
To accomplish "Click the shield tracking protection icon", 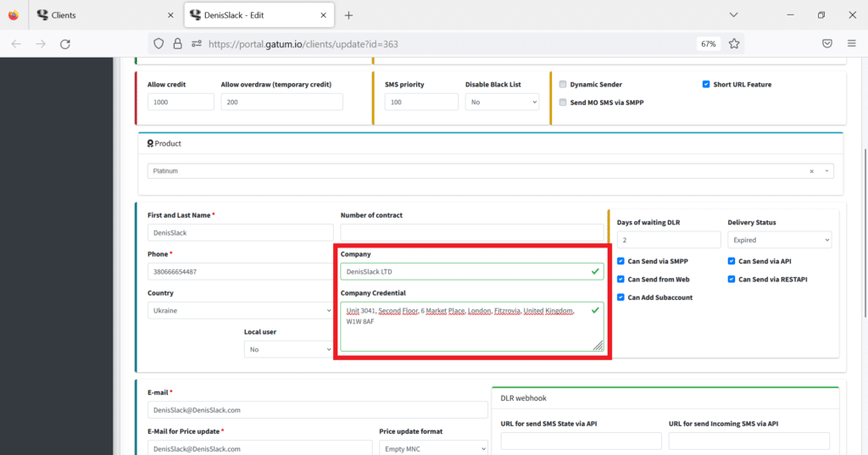I will (x=159, y=44).
